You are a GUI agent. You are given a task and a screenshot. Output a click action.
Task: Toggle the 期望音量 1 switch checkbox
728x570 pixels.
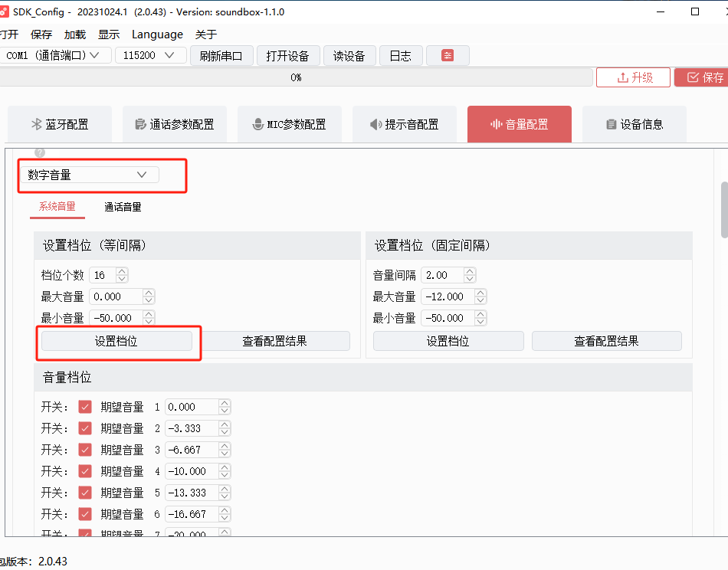[x=85, y=407]
